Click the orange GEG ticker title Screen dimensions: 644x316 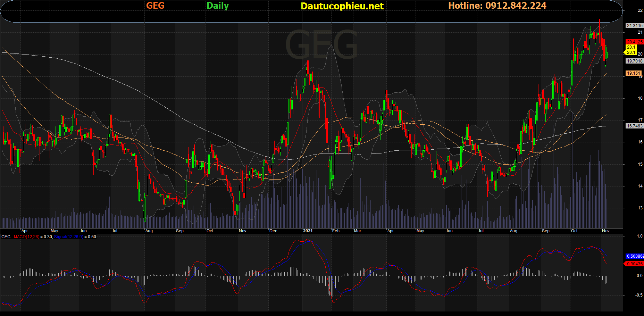point(155,6)
